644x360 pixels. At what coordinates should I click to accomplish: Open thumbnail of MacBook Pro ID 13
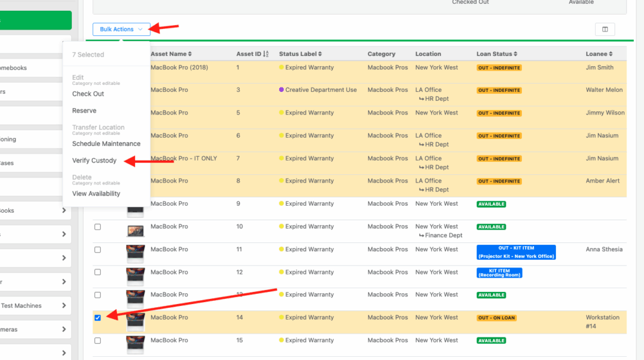tap(135, 299)
